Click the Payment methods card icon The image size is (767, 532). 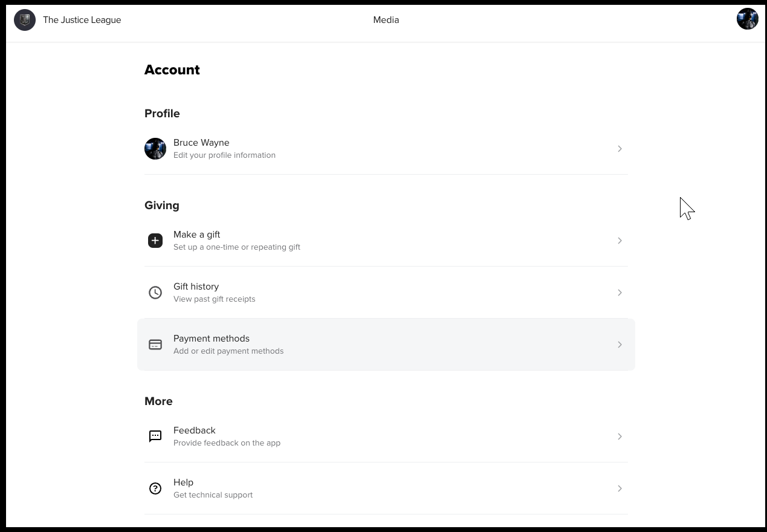(x=155, y=345)
